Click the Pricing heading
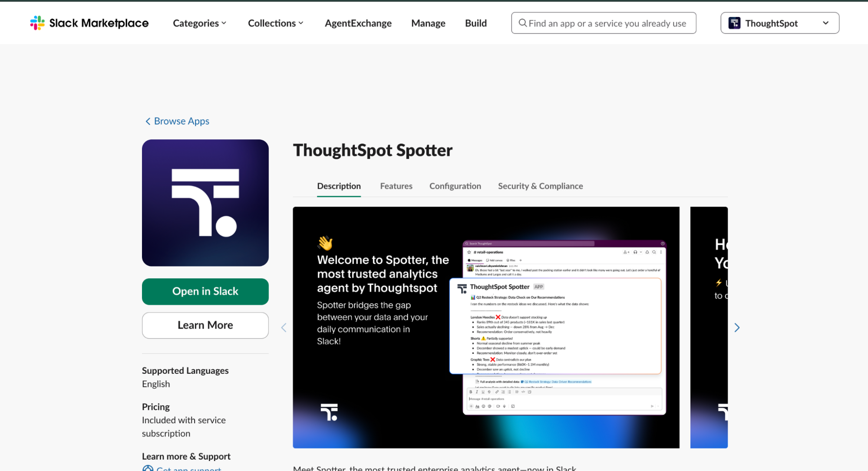The height and width of the screenshot is (471, 868). tap(155, 407)
